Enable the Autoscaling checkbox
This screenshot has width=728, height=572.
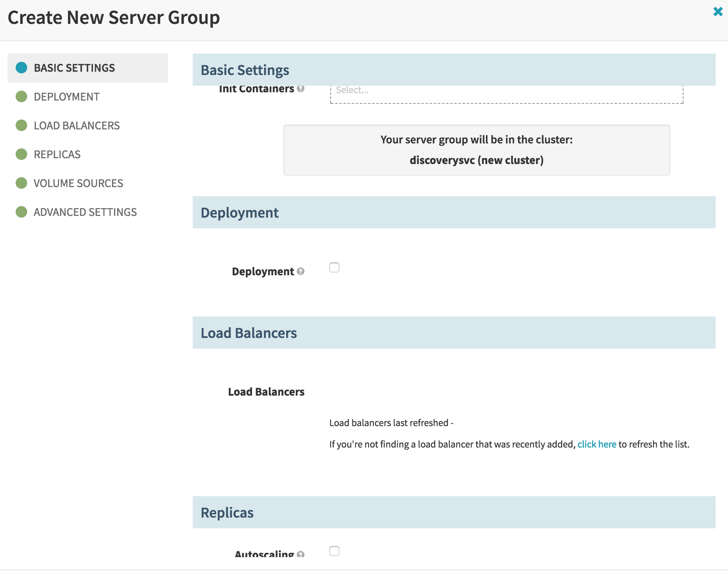click(x=334, y=551)
